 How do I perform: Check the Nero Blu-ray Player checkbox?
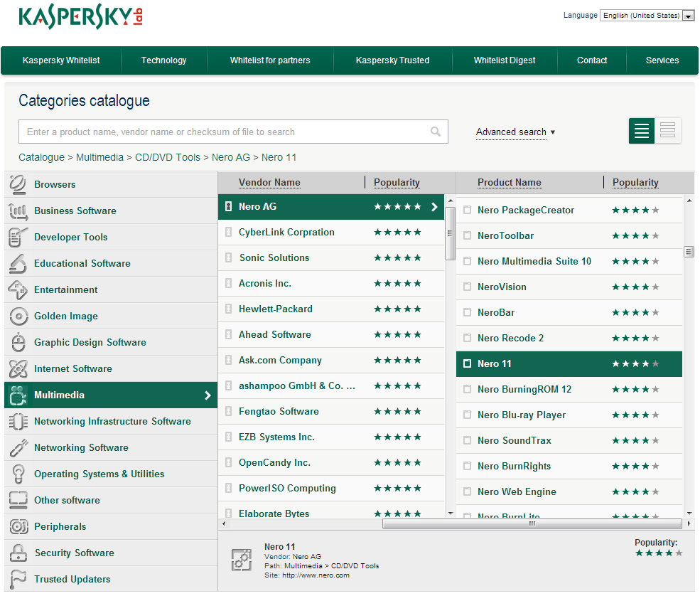[x=468, y=415]
